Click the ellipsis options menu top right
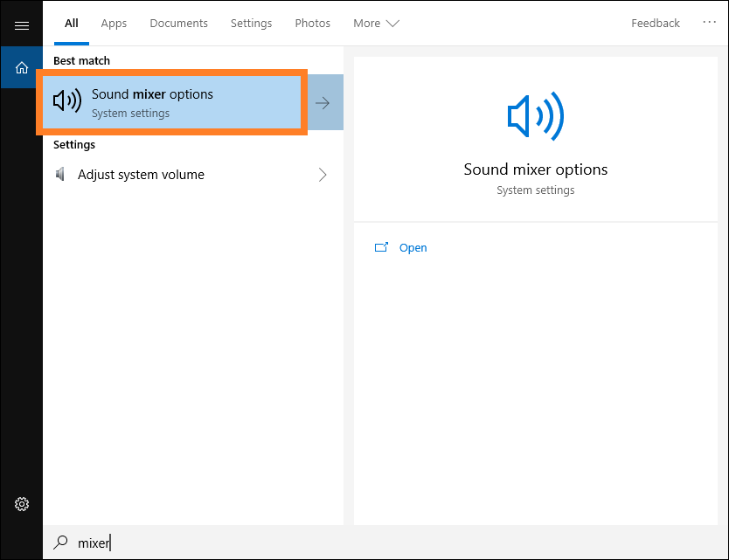The image size is (729, 560). (708, 23)
